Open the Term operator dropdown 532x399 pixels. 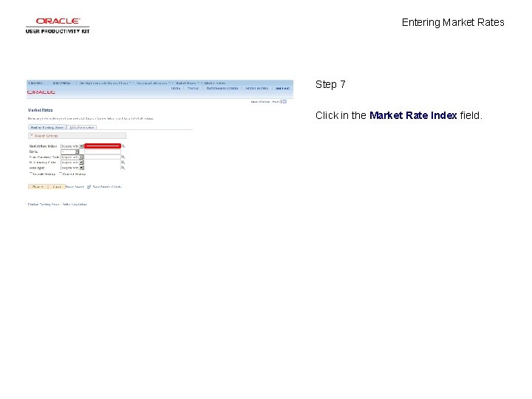point(70,151)
